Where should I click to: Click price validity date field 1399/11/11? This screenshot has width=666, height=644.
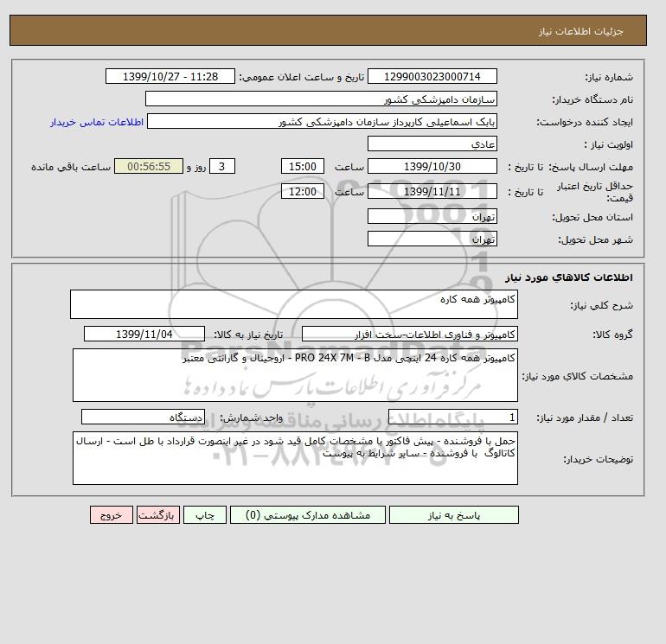pos(432,191)
